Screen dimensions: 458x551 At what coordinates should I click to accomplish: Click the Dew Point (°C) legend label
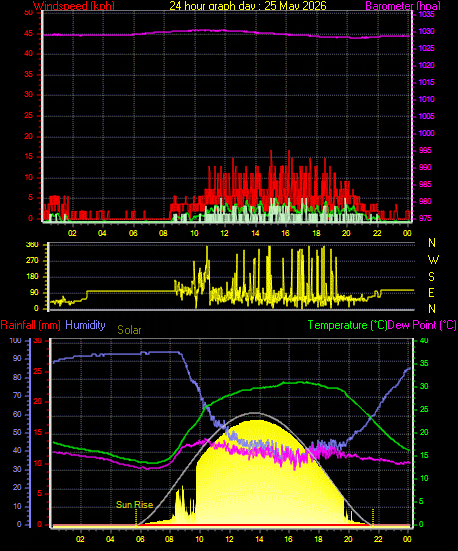point(422,325)
